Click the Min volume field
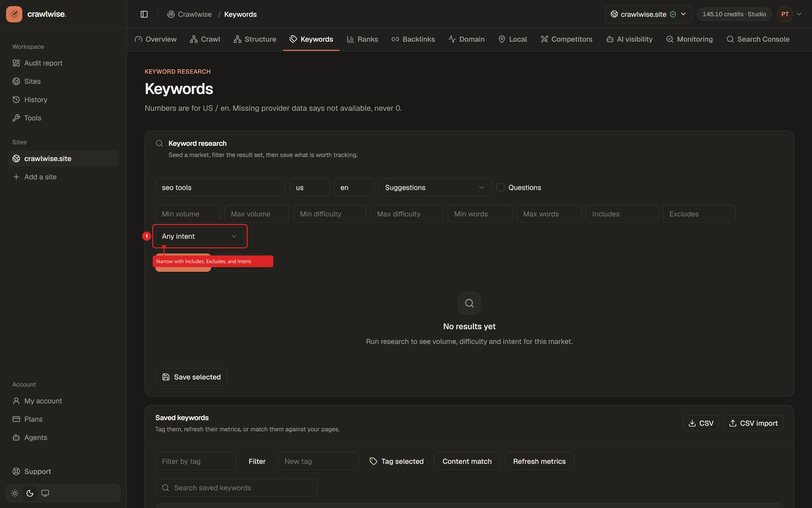812x508 pixels. click(188, 214)
